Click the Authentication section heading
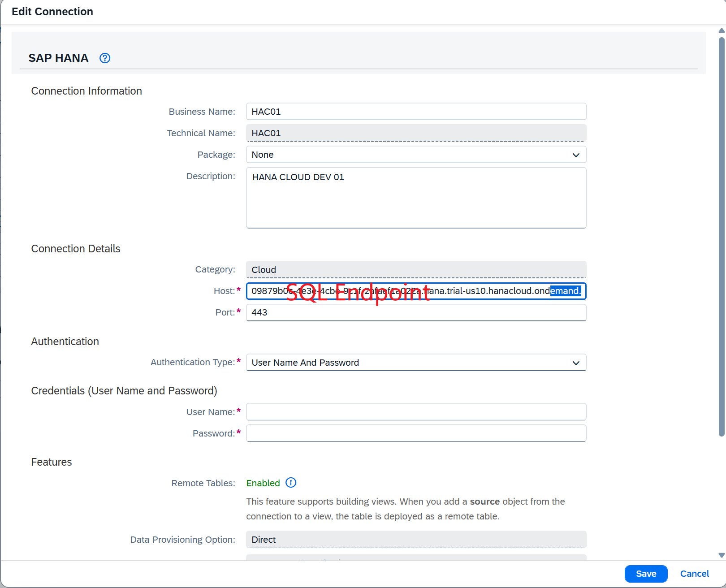The image size is (726, 588). (x=65, y=342)
